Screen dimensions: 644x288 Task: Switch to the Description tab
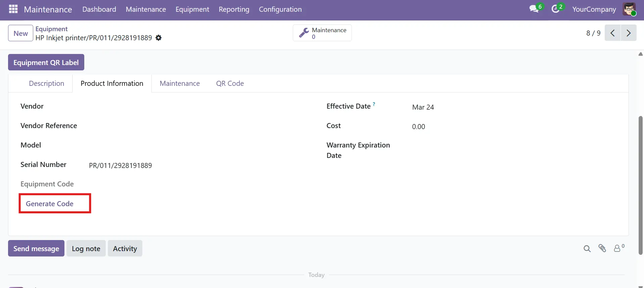click(x=46, y=83)
